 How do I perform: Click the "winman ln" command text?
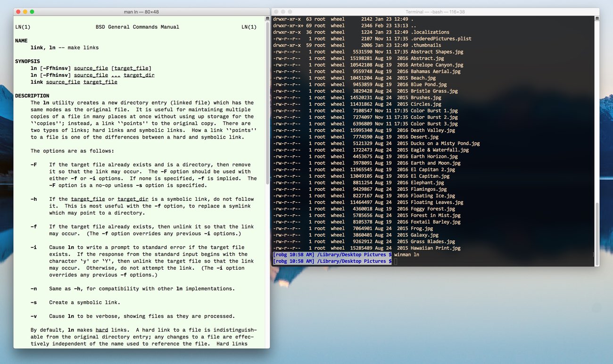[406, 255]
